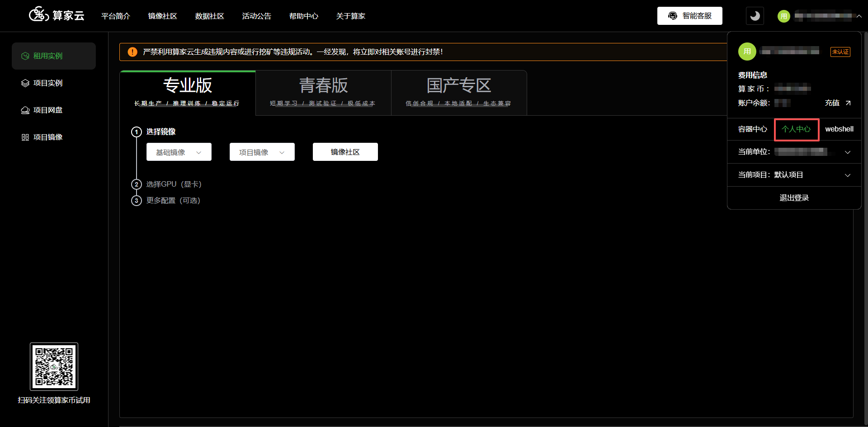Image resolution: width=868 pixels, height=427 pixels.
Task: Click the 项目网盘 sidebar label
Action: click(48, 110)
